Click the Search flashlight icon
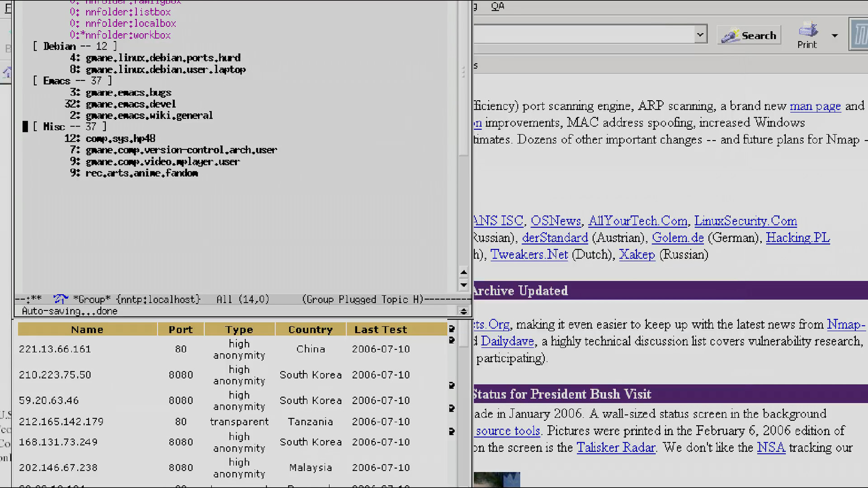This screenshot has height=488, width=868. click(730, 36)
